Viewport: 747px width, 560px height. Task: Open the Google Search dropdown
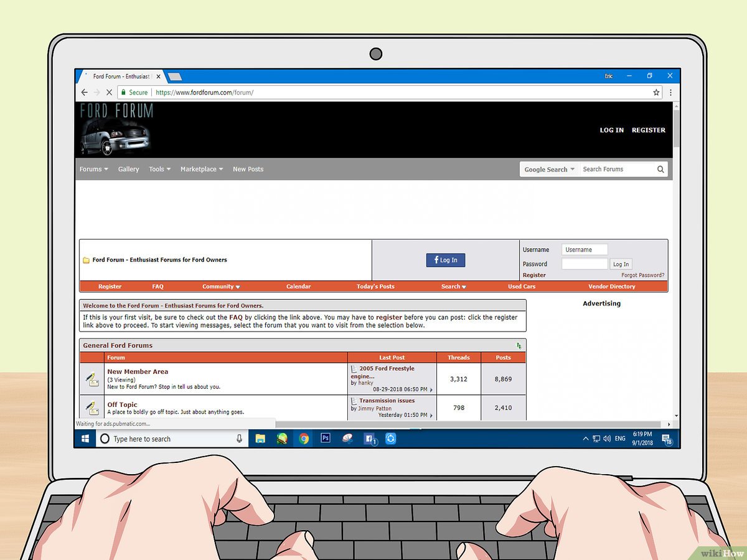coord(549,169)
